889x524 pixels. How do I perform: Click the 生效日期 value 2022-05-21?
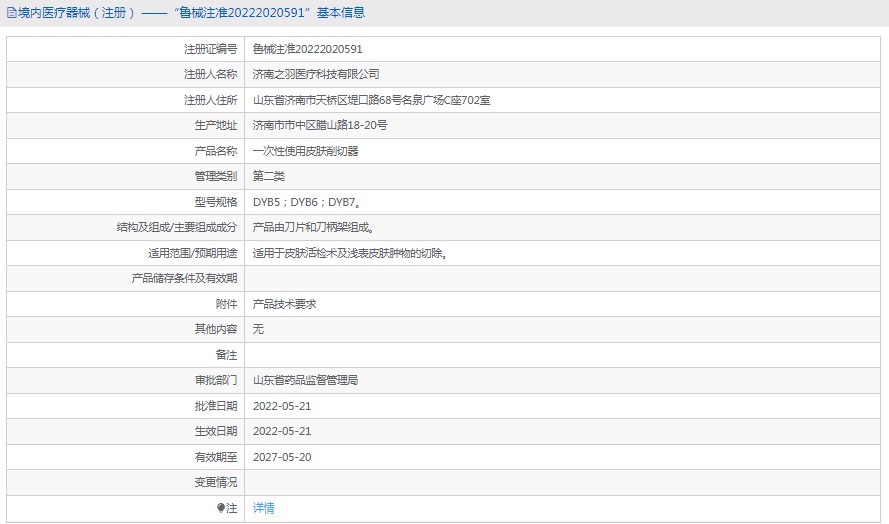282,431
